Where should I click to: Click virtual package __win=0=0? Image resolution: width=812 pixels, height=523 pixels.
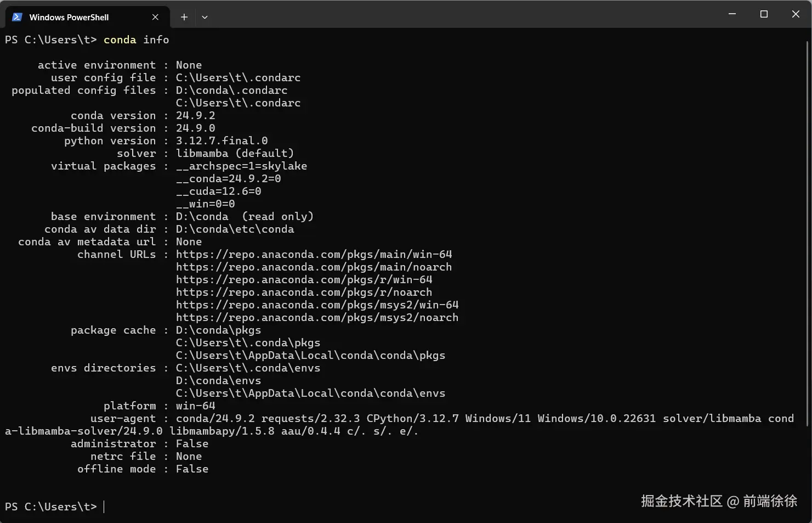205,204
